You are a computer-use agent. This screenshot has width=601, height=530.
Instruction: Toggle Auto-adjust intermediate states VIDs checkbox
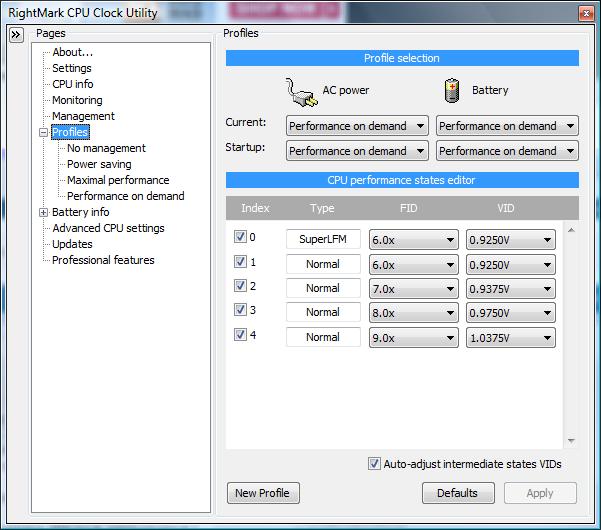374,464
